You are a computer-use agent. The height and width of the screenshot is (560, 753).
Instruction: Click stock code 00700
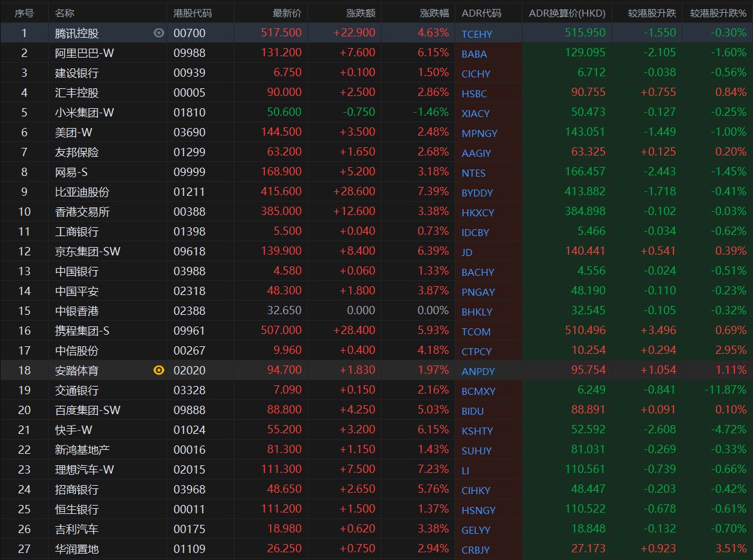click(x=190, y=33)
